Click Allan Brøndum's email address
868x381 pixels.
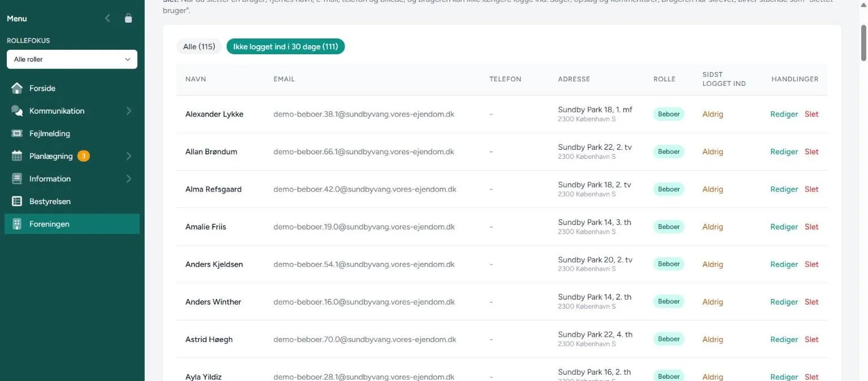[x=364, y=151]
